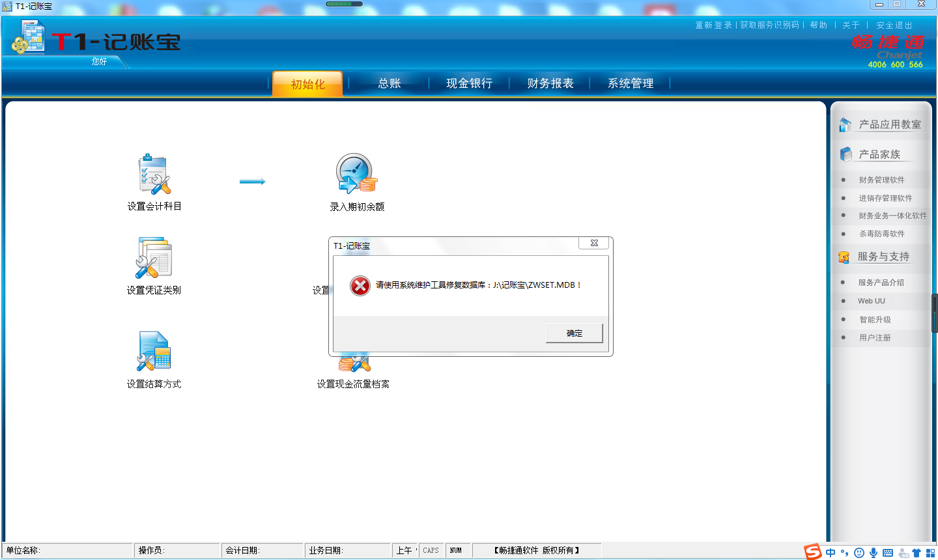Open the emoji smiley face icon
This screenshot has width=938, height=560.
point(859,553)
